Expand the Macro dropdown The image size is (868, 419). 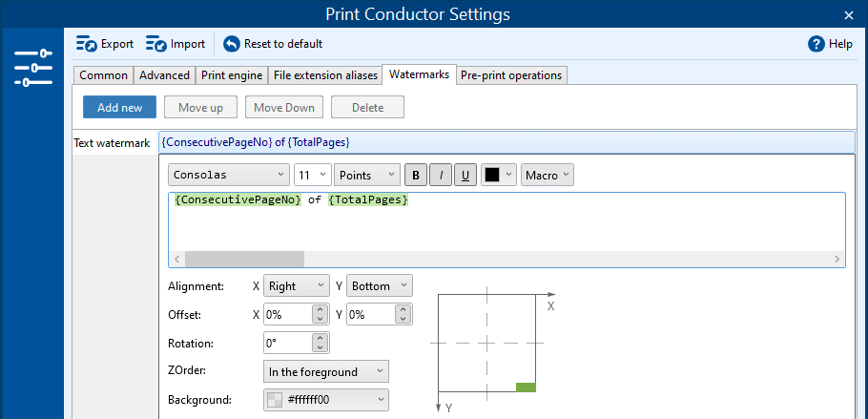pyautogui.click(x=547, y=176)
